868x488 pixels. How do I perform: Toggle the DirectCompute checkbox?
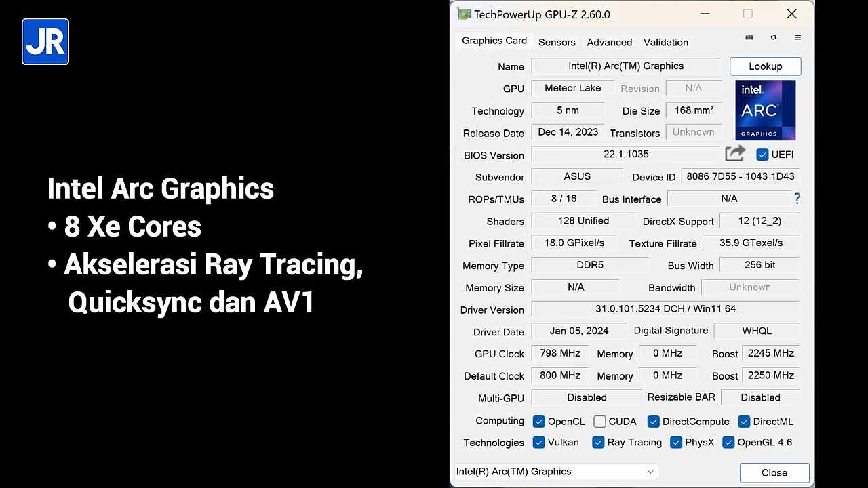click(653, 422)
